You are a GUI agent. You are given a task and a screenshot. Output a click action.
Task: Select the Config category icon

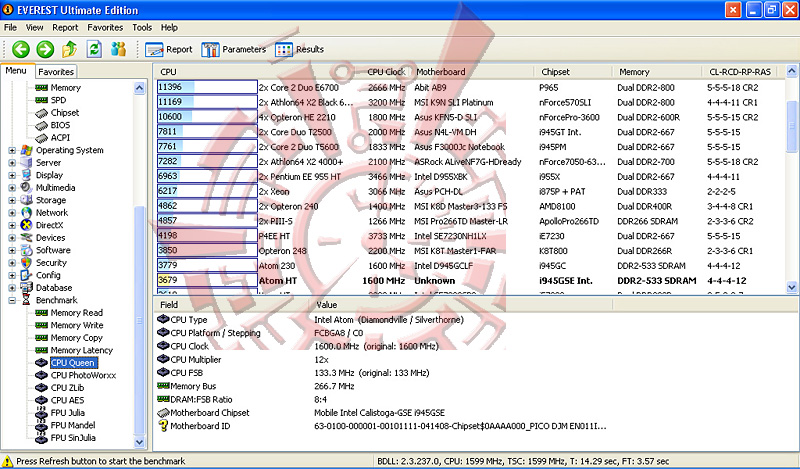(x=27, y=275)
